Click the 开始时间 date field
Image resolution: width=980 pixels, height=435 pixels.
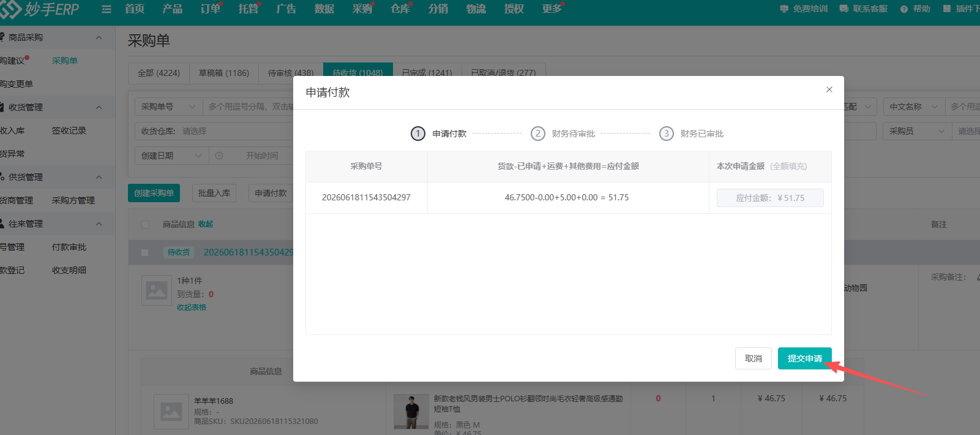262,156
